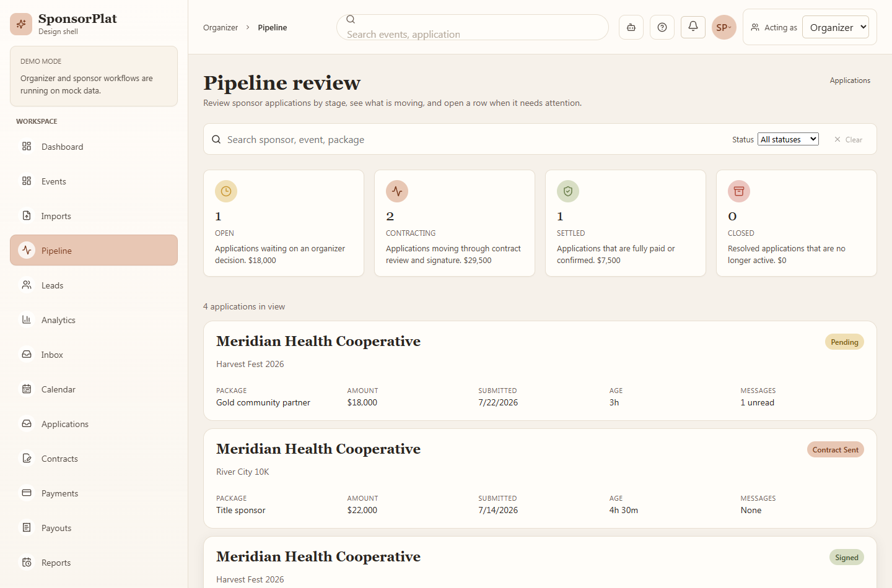Click the '4 applications in view' text
892x588 pixels.
244,306
